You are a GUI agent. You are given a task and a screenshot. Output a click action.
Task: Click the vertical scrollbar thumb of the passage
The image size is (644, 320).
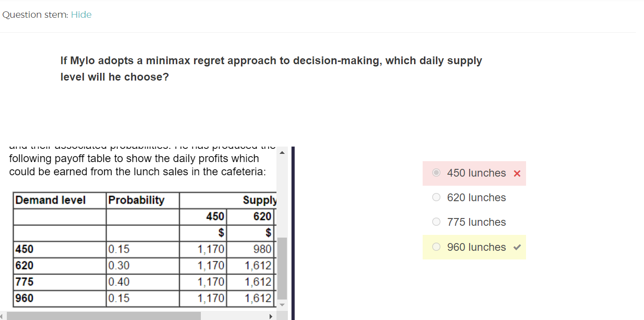click(282, 268)
